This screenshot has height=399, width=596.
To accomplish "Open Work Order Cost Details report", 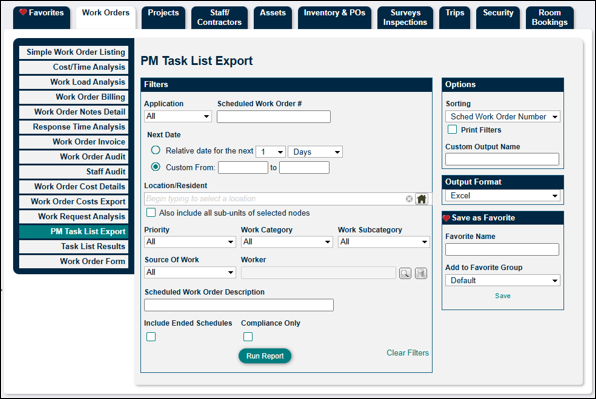I will click(x=74, y=187).
